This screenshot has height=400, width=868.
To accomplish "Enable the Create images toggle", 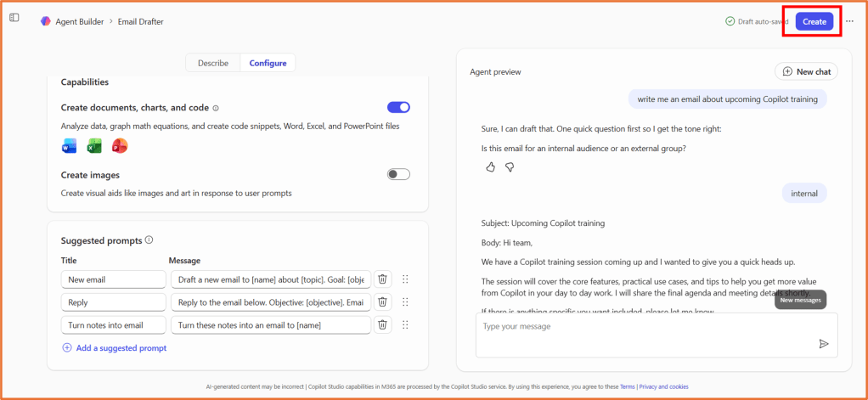I will click(398, 174).
